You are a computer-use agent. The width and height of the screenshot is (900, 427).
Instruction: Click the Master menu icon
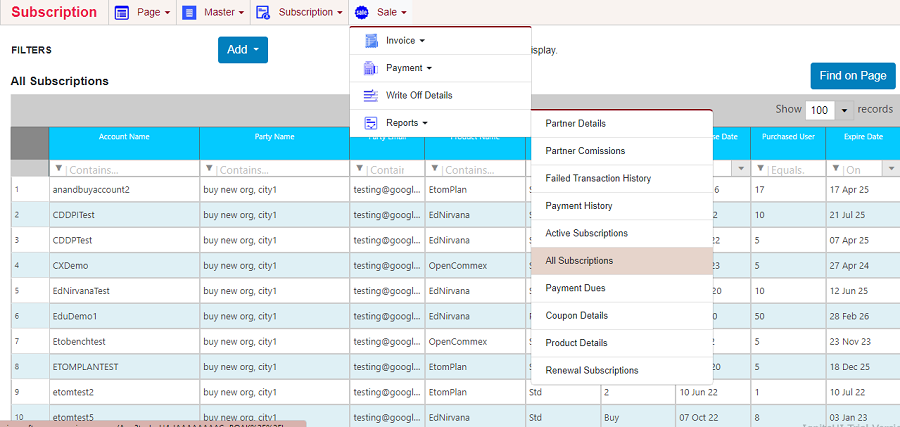pos(189,13)
